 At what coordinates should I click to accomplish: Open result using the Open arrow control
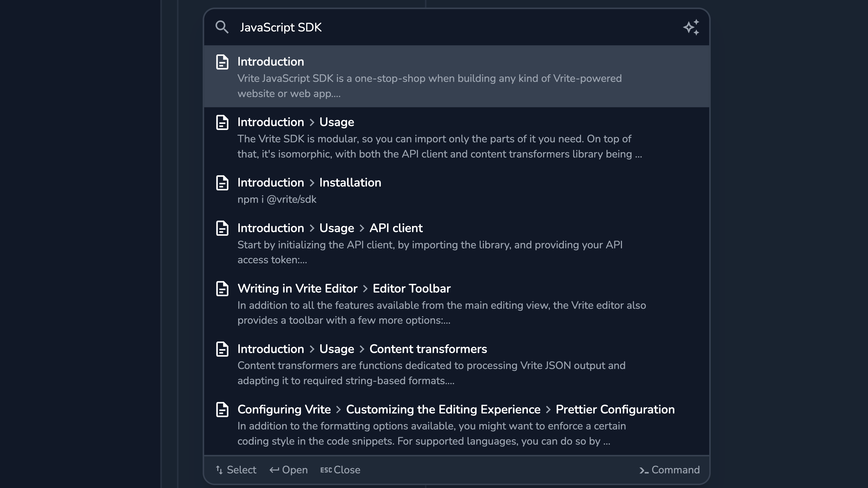click(x=288, y=470)
